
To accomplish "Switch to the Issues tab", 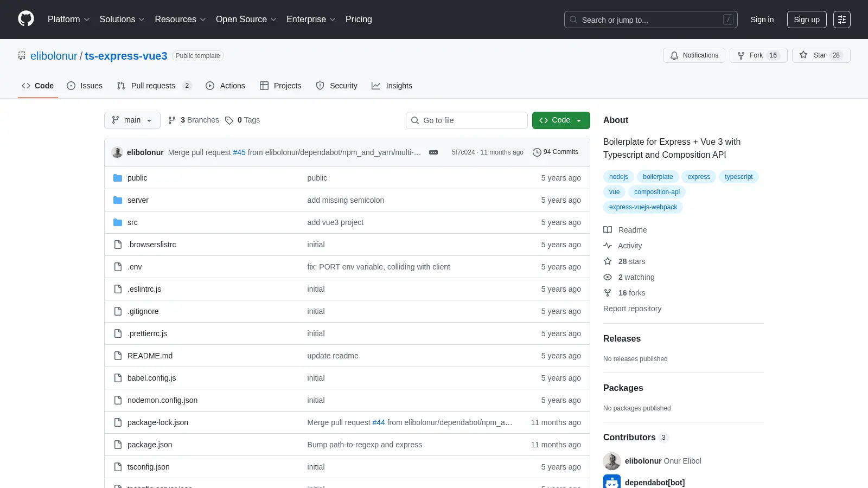I will 85,86.
